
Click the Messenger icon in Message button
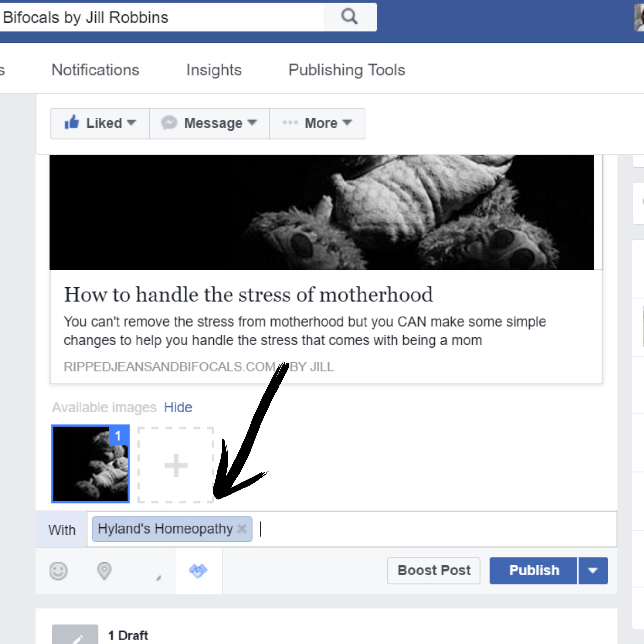(x=169, y=123)
